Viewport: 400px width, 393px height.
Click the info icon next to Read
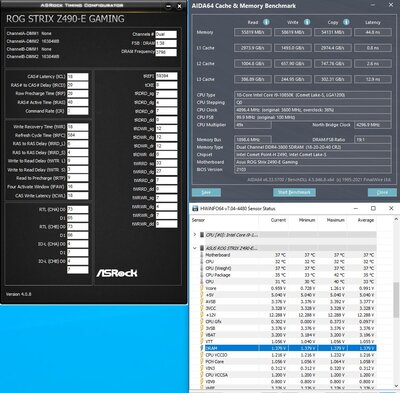tap(266, 22)
